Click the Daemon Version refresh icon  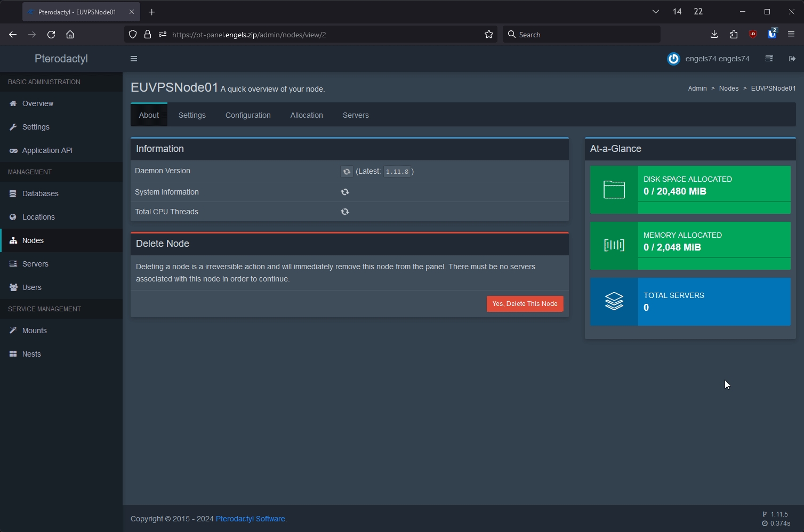(347, 171)
